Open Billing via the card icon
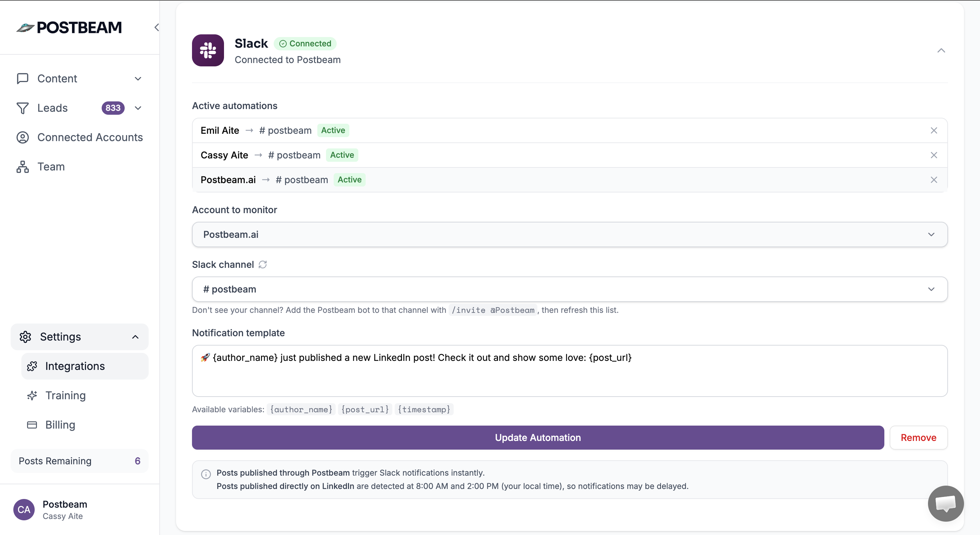This screenshot has width=980, height=535. [x=32, y=425]
